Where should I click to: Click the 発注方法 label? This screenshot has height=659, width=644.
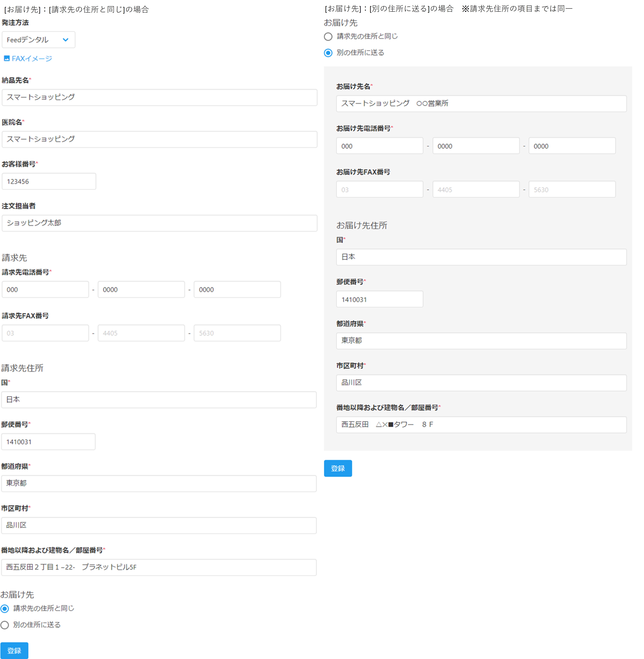[15, 23]
